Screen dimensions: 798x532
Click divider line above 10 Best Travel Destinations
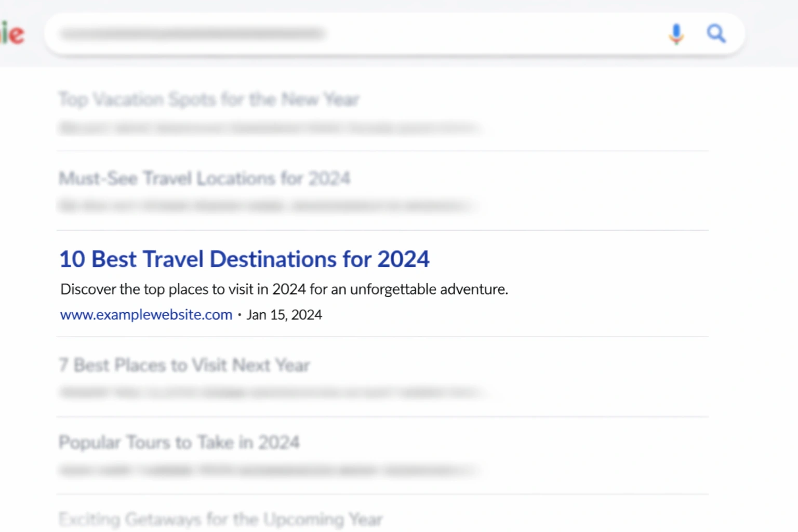382,230
